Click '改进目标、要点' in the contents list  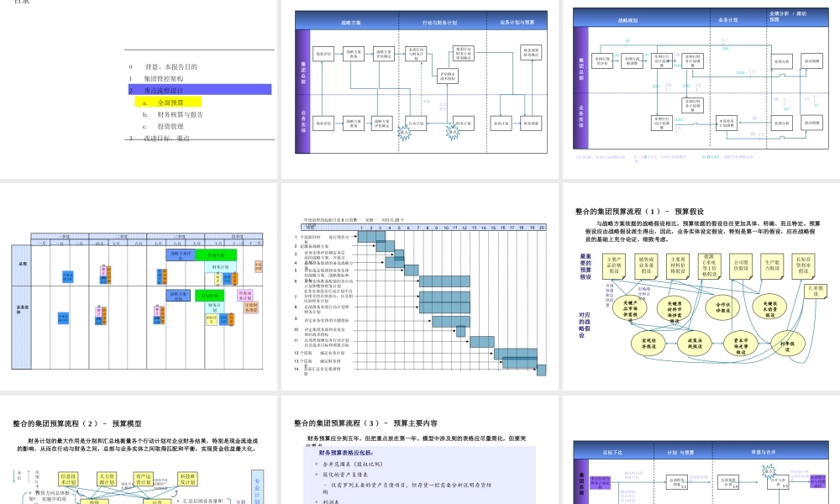pyautogui.click(x=166, y=139)
